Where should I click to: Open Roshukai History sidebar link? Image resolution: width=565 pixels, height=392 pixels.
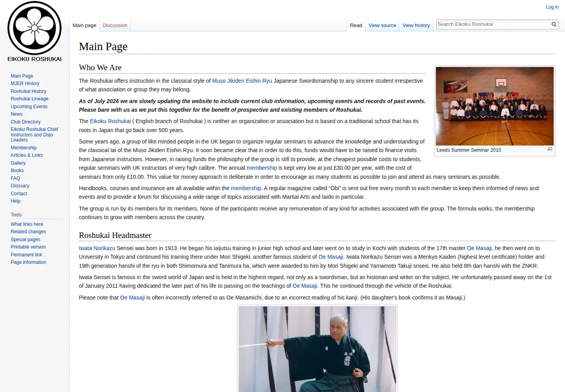[28, 91]
